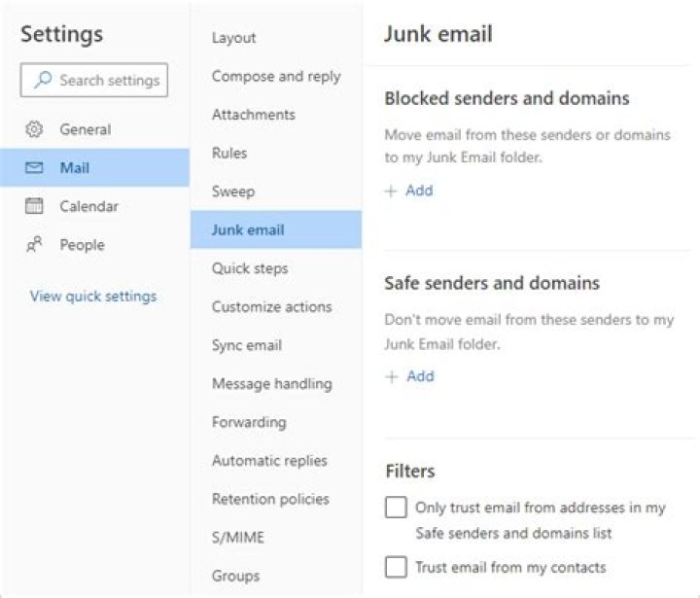Open S/MIME settings
The image size is (700, 598).
[x=237, y=537]
